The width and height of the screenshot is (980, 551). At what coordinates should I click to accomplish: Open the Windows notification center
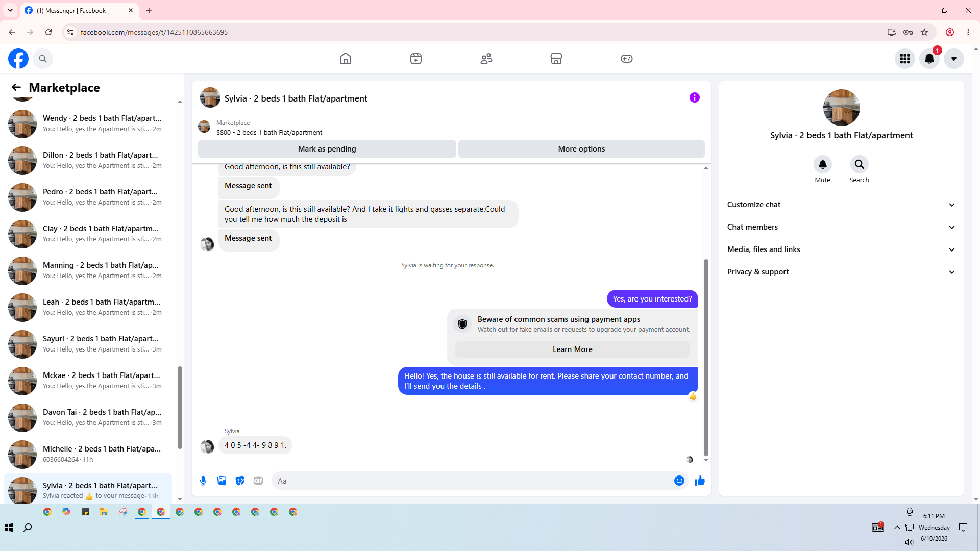[963, 528]
